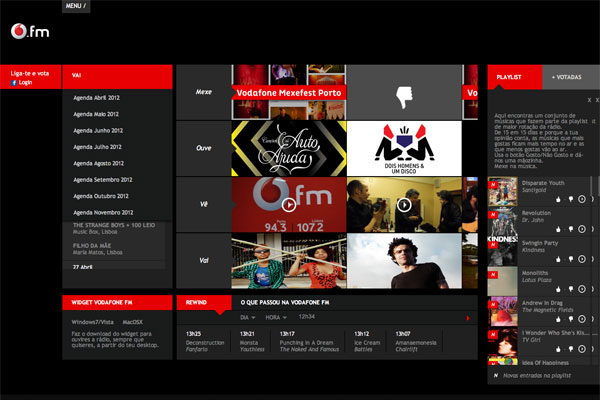Dislike Disparate Youth with the thumbs-down icon

click(571, 199)
